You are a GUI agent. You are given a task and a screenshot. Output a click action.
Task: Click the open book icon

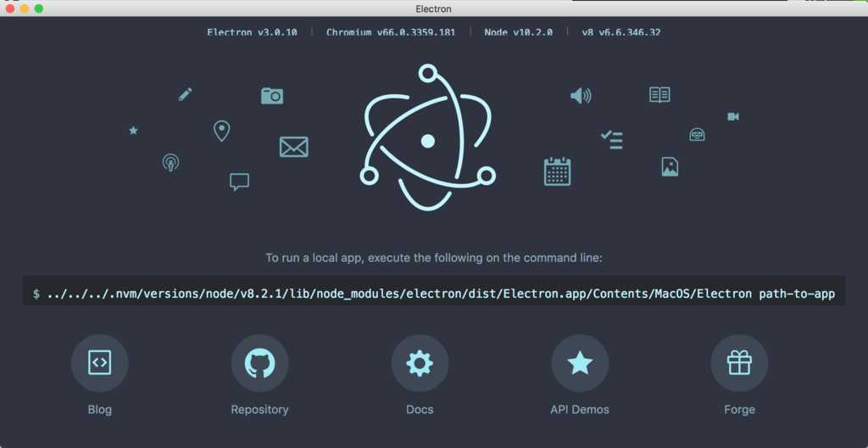(659, 95)
